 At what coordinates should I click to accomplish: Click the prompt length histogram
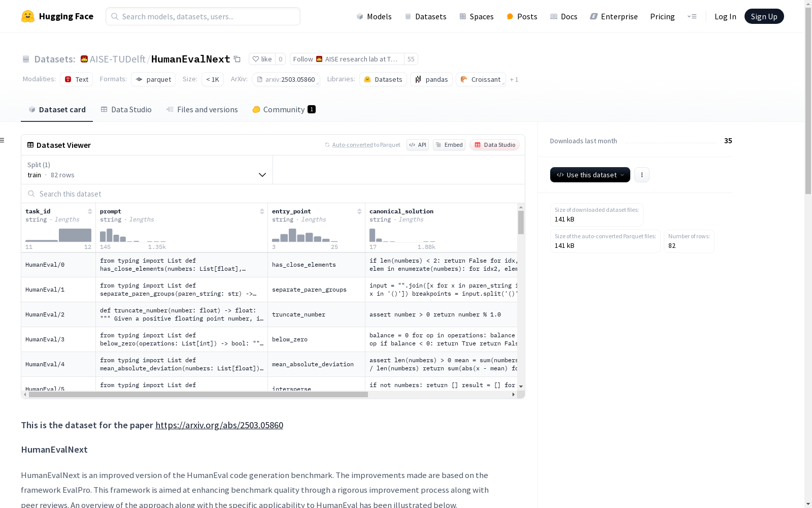[x=133, y=235]
